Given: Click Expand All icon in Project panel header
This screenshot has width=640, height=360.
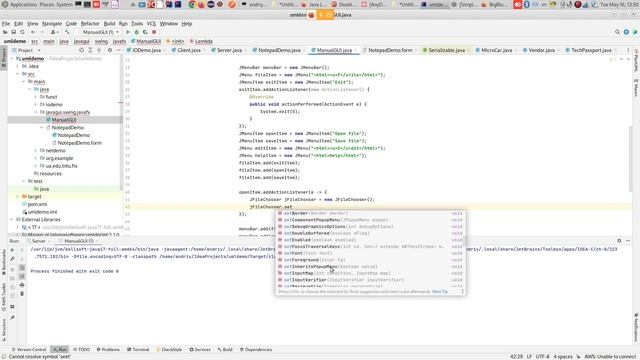Looking at the screenshot, I should [x=90, y=50].
